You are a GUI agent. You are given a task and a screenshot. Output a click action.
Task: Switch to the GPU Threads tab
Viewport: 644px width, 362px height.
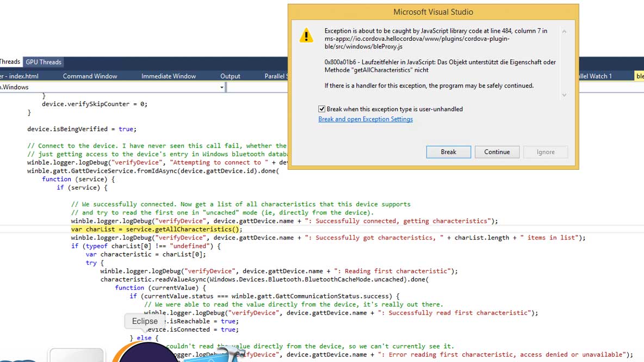[44, 62]
